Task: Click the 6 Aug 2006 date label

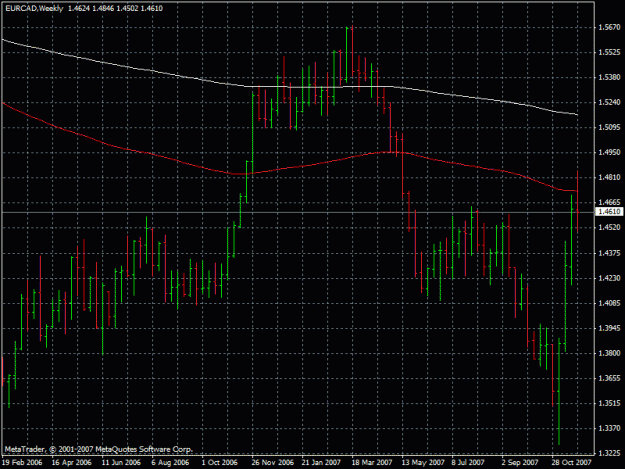Action: tap(170, 463)
